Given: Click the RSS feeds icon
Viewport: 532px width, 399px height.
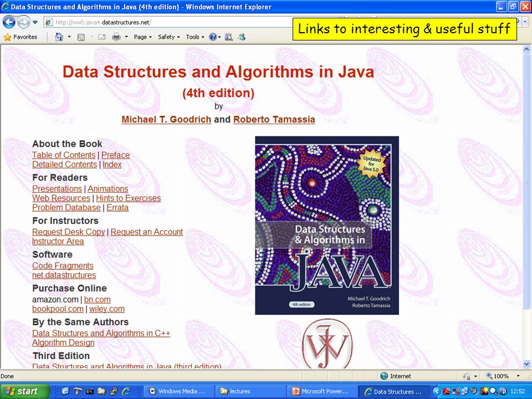Looking at the screenshot, I should click(x=81, y=37).
